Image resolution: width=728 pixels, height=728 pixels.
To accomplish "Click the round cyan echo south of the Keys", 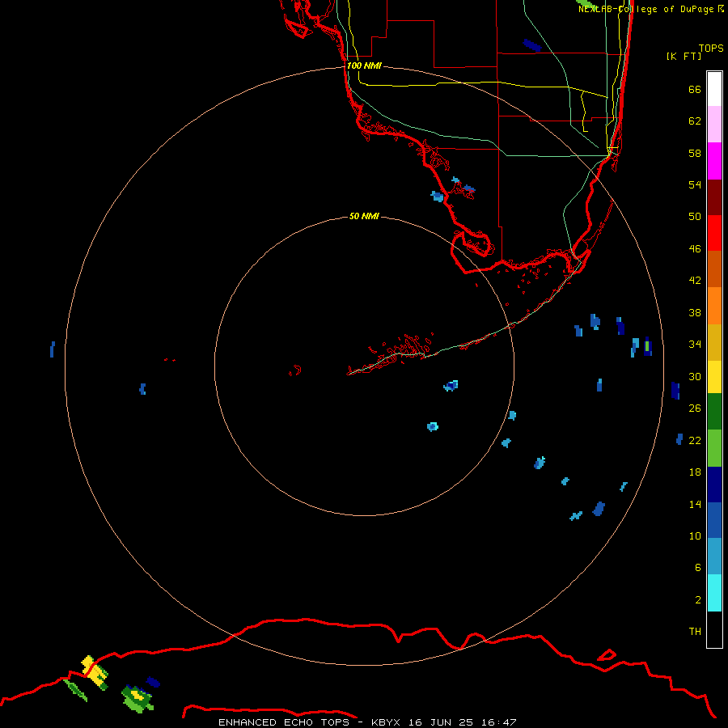I will [x=433, y=426].
